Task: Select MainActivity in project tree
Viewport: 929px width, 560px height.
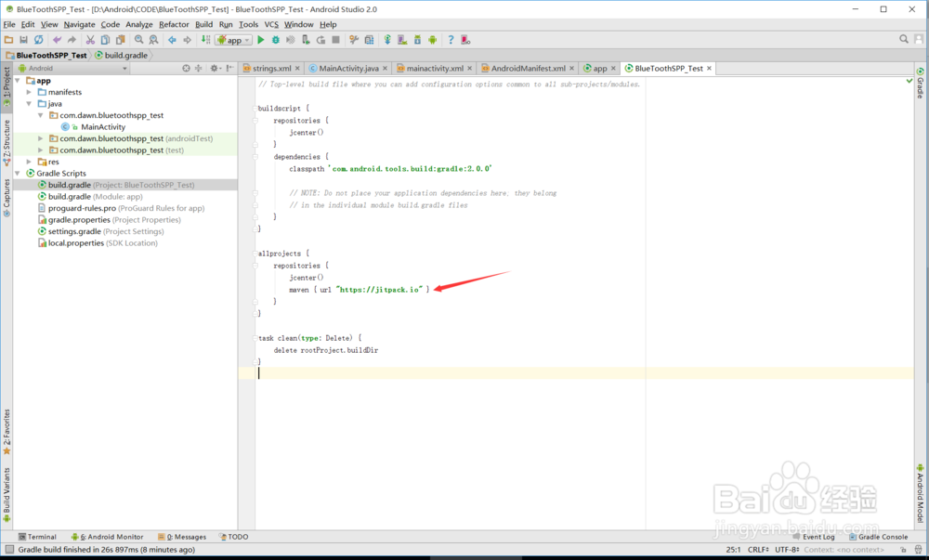Action: tap(103, 126)
